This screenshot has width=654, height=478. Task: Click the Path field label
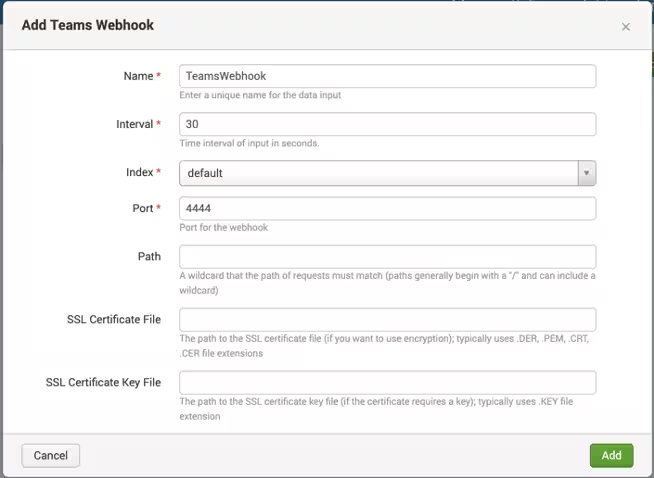[x=149, y=256]
